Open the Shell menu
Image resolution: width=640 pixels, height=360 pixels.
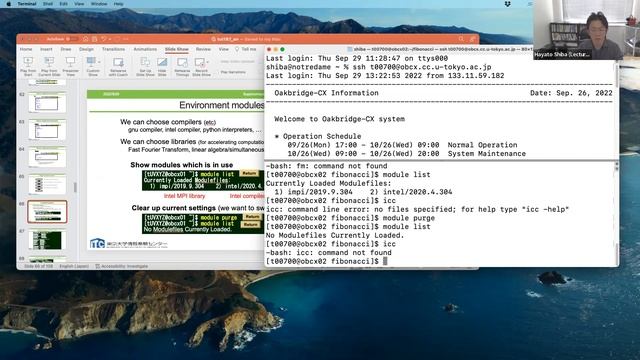[48, 4]
